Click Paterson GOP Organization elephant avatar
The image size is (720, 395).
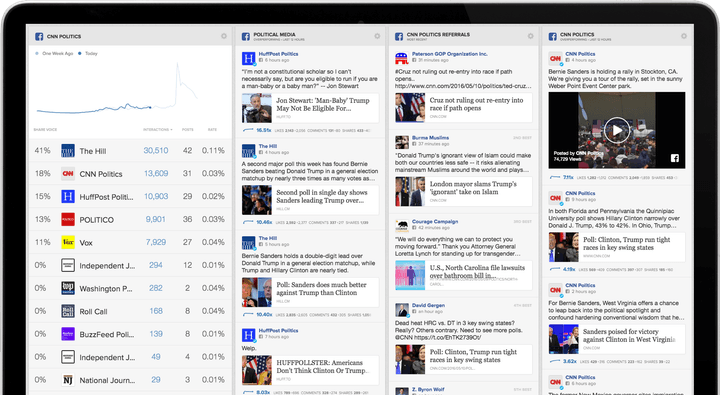pyautogui.click(x=402, y=58)
